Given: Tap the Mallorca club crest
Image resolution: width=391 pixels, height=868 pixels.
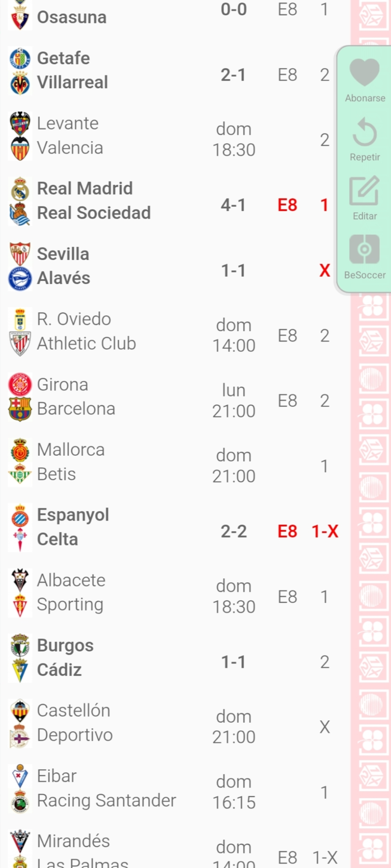Looking at the screenshot, I should click(20, 450).
